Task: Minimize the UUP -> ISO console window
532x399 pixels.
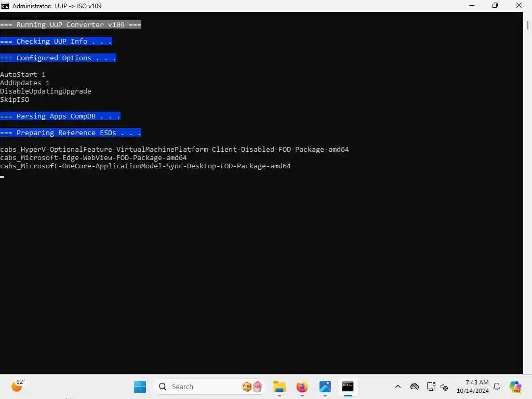Action: tap(472, 5)
